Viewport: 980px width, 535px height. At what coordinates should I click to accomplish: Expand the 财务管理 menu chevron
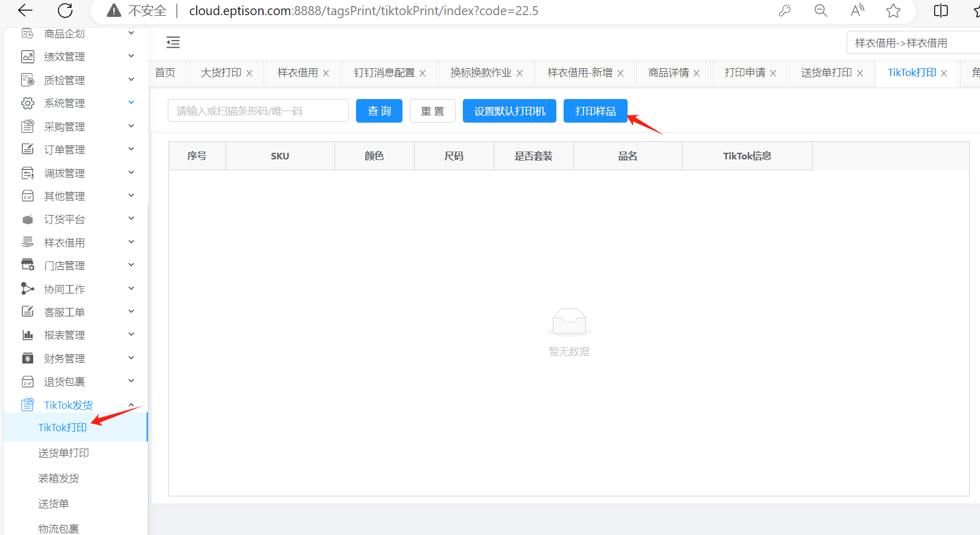(131, 358)
